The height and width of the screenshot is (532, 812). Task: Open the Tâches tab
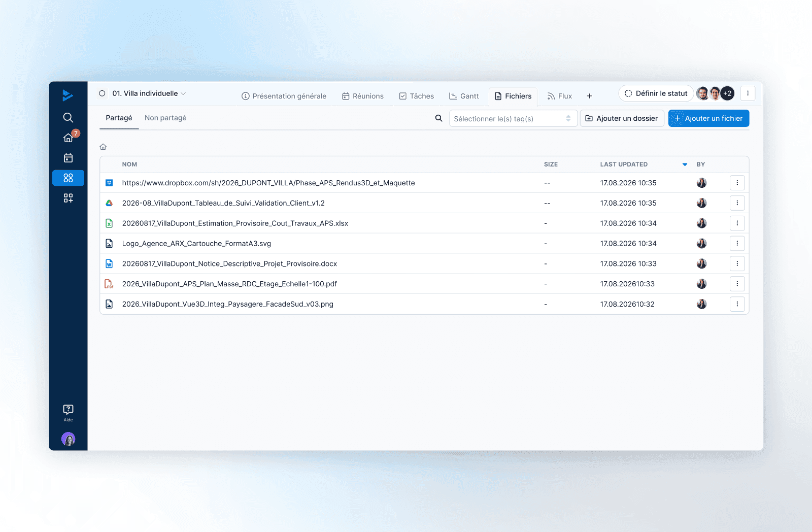coord(416,96)
